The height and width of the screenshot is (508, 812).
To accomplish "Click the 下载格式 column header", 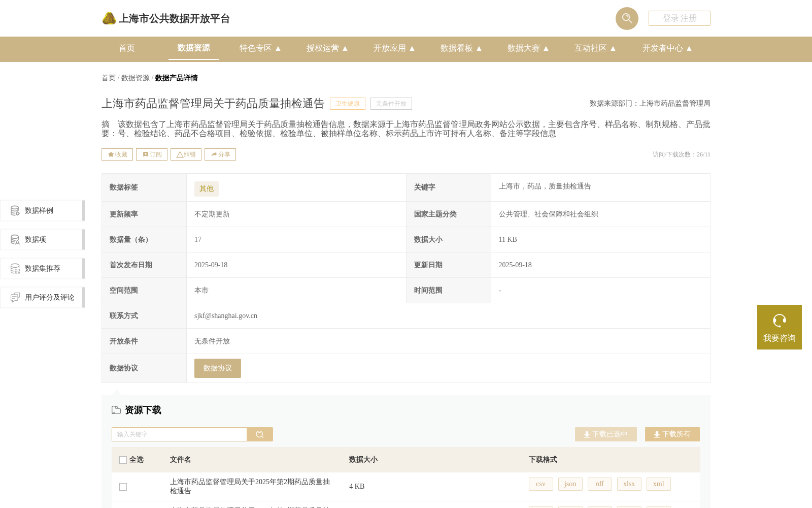I will click(543, 460).
